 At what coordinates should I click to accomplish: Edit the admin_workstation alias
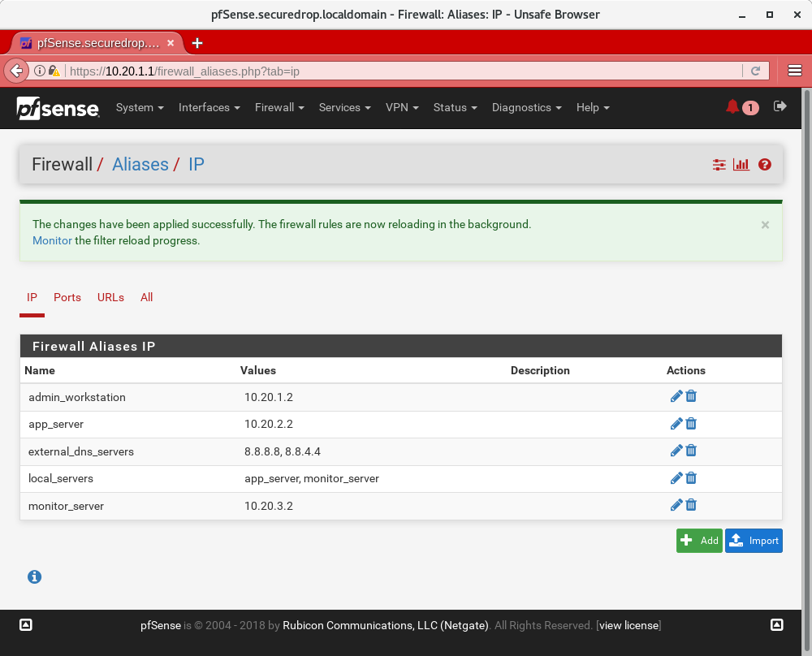coord(676,396)
